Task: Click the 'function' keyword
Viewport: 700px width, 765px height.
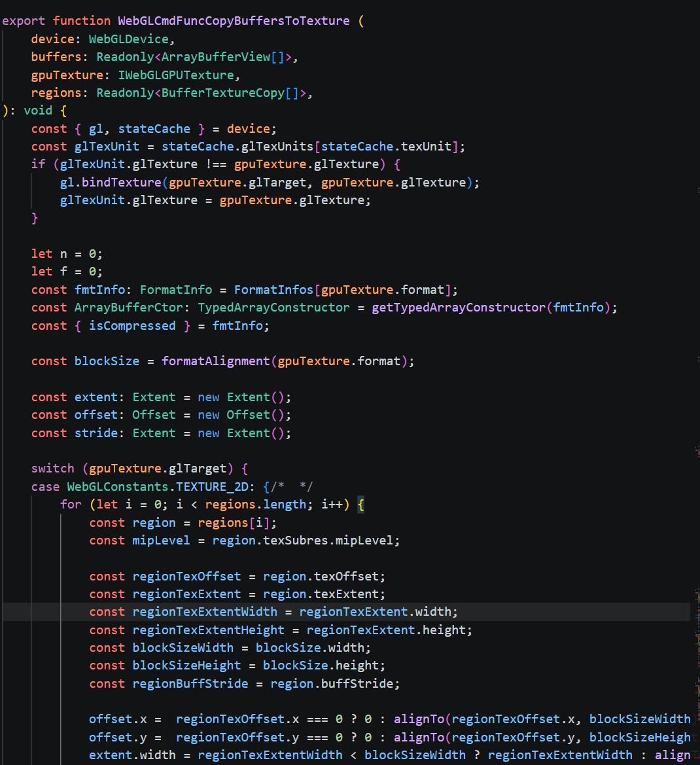Action: click(82, 21)
